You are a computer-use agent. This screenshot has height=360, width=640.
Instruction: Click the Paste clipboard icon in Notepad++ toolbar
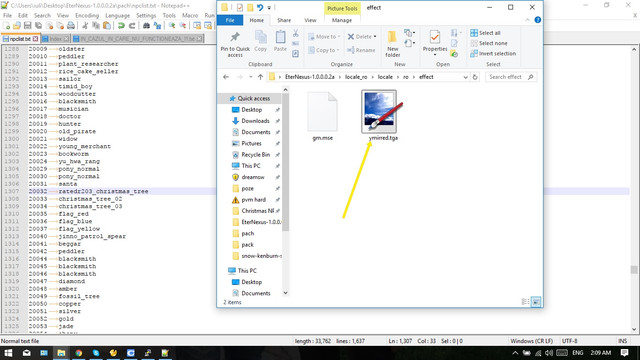[107, 26]
